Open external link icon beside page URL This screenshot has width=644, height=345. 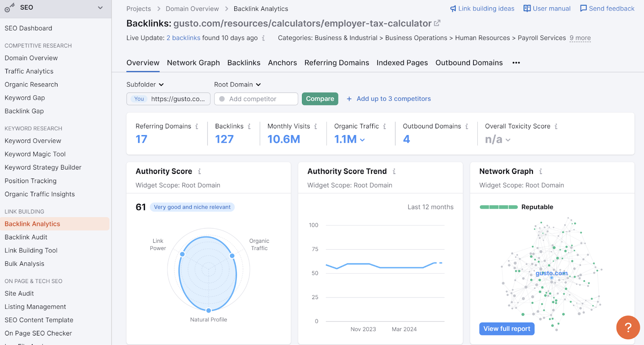(x=437, y=23)
